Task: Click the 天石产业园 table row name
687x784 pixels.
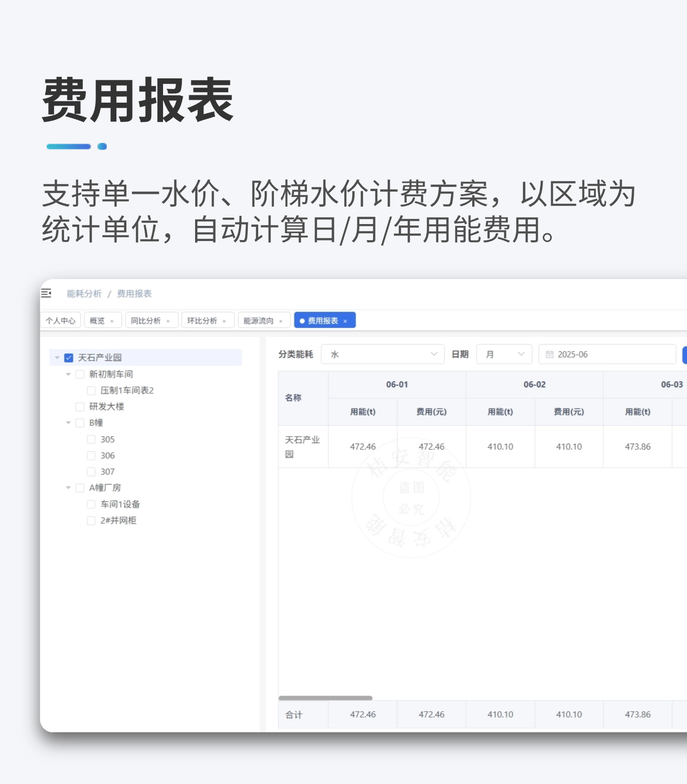Action: pyautogui.click(x=302, y=447)
